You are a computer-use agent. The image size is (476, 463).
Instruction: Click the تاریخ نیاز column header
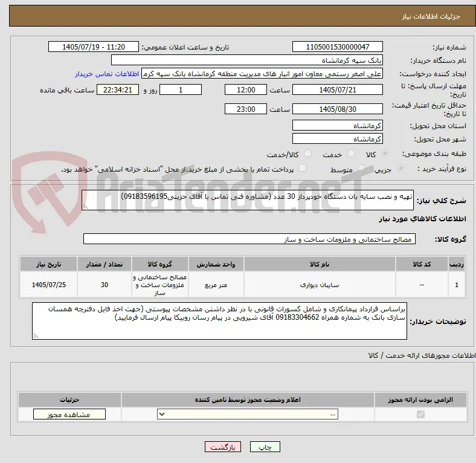point(48,264)
